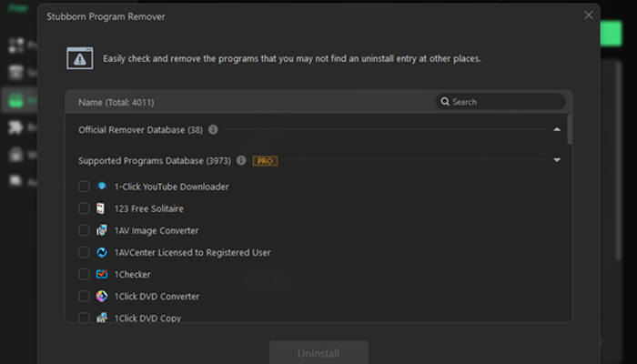Collapse the Supported Programs Database section arrow
The image size is (637, 364).
[557, 160]
